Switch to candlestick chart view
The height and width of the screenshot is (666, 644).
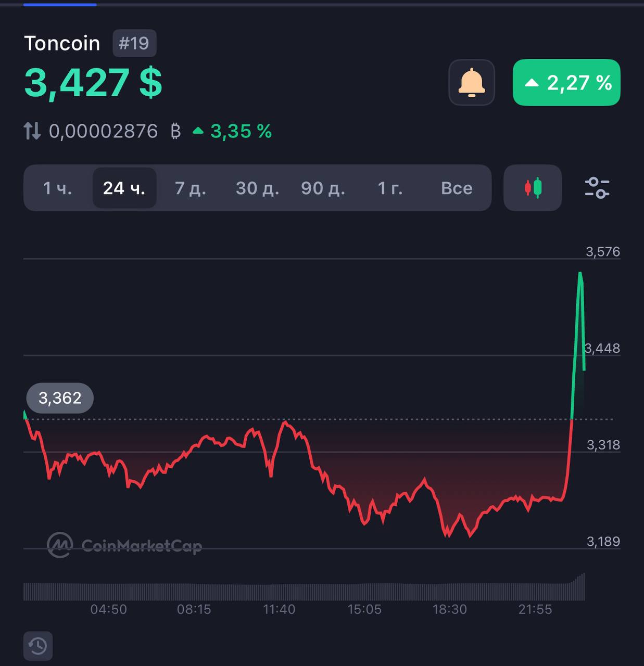pyautogui.click(x=533, y=188)
